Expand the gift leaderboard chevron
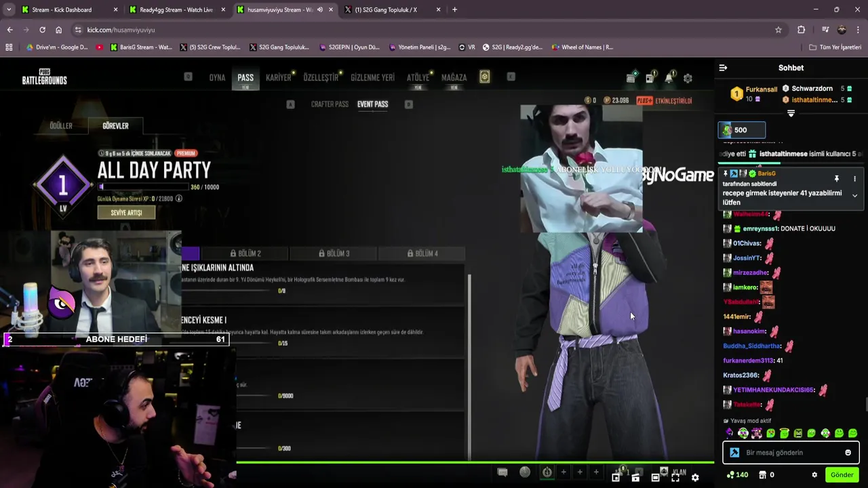This screenshot has height=488, width=868. pyautogui.click(x=791, y=114)
